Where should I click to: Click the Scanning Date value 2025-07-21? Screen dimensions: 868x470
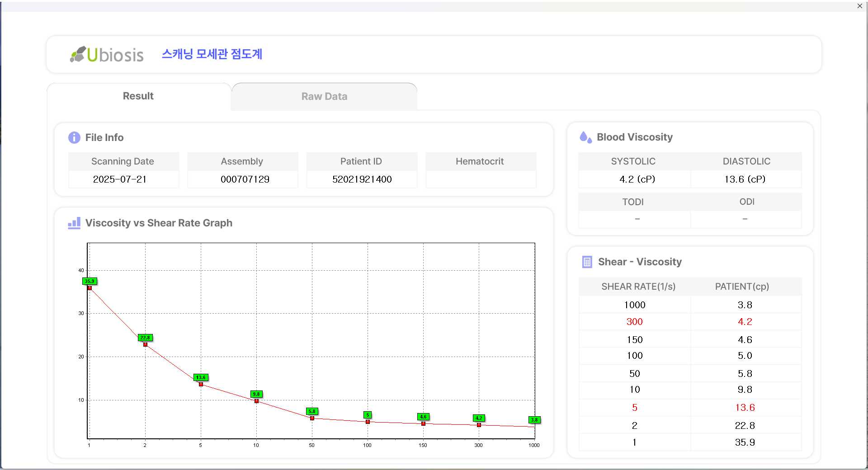click(x=120, y=179)
